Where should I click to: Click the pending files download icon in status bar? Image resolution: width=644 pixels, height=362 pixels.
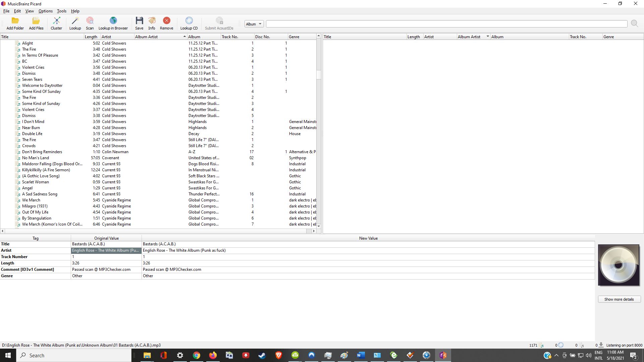[x=601, y=345]
